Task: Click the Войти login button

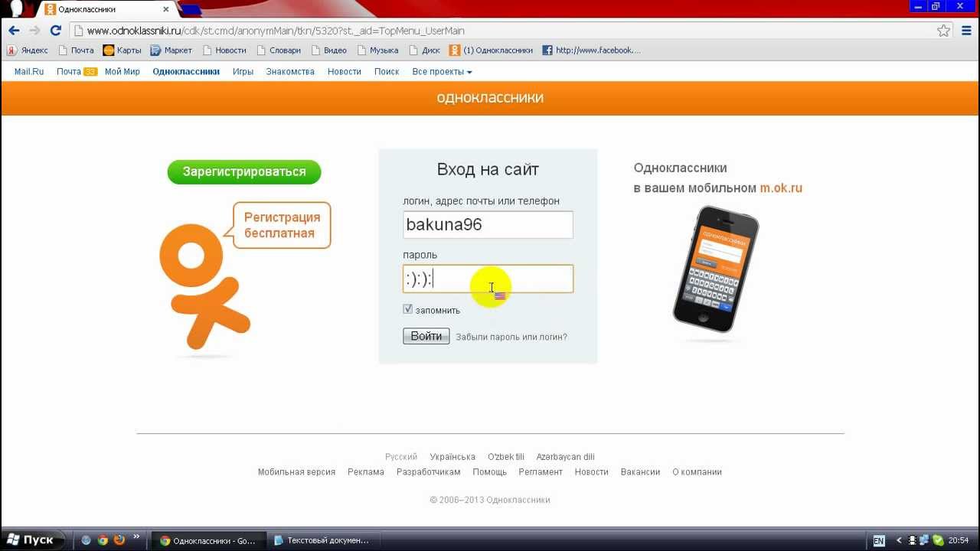Action: tap(426, 336)
